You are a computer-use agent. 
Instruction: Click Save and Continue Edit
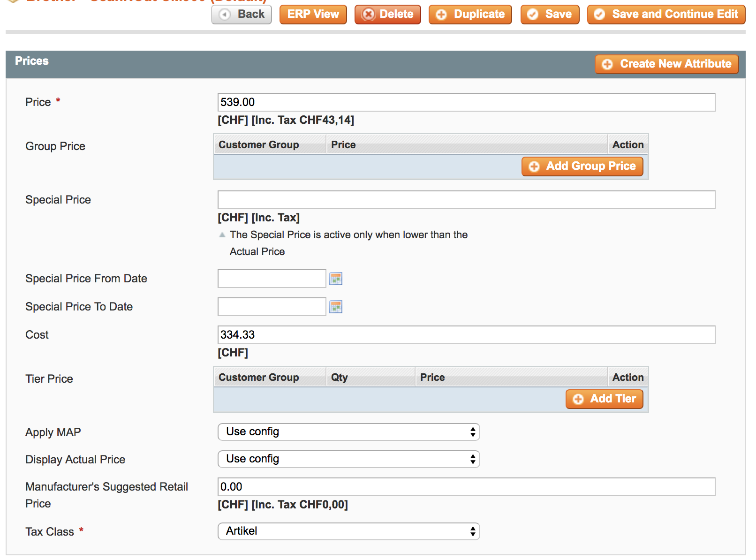665,15
